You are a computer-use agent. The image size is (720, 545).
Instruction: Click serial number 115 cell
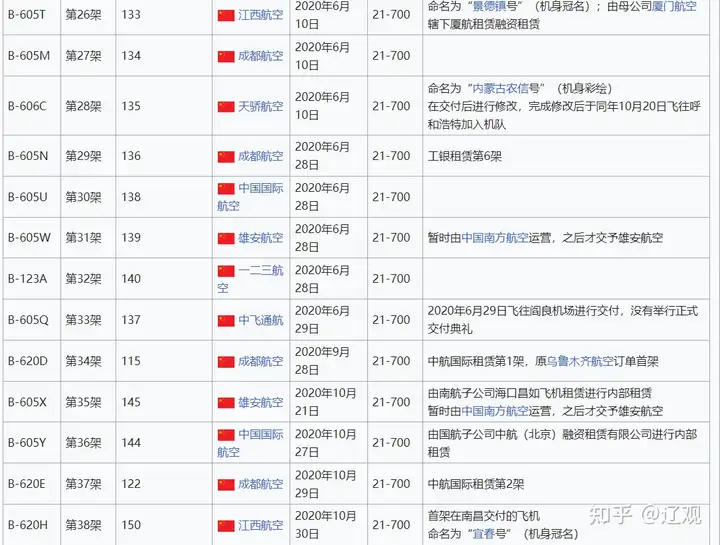164,361
